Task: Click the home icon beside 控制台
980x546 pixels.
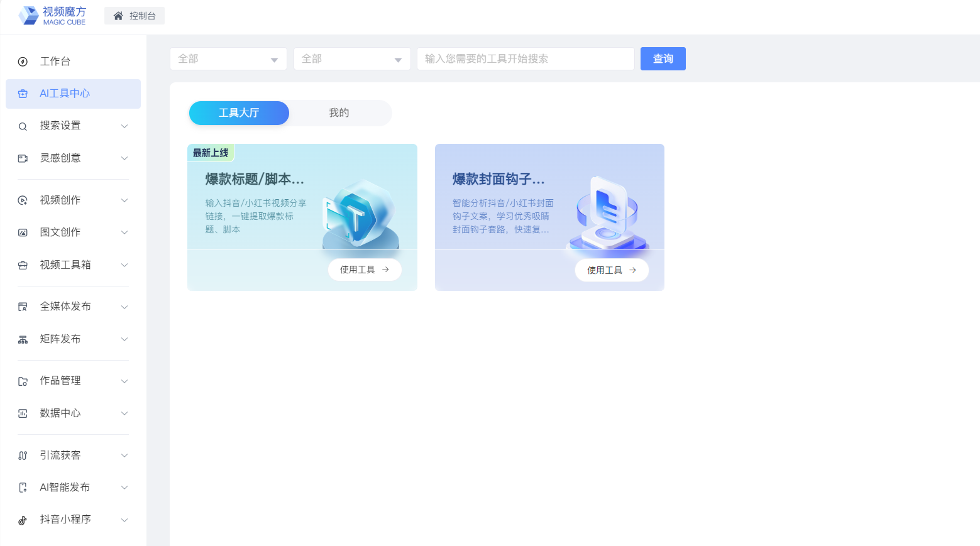Action: 118,16
